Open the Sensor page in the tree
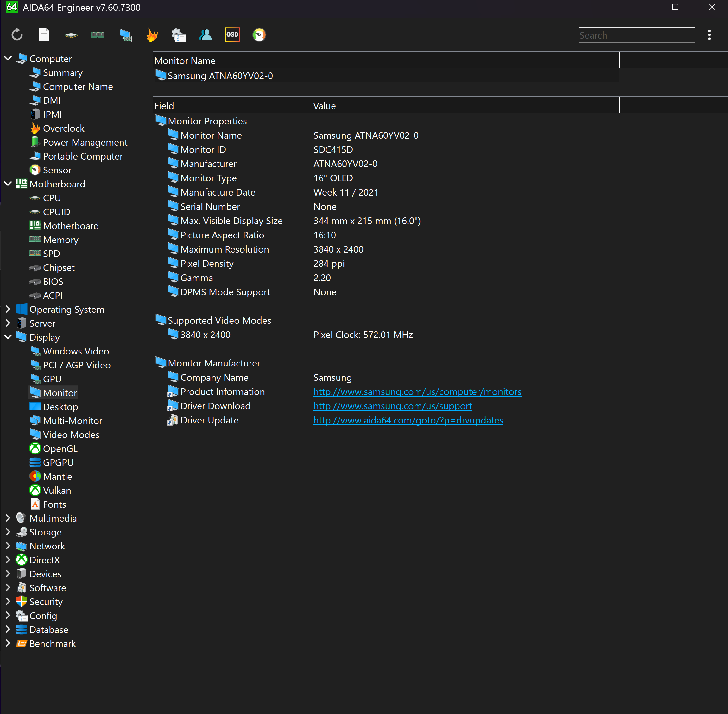Viewport: 728px width, 714px height. 57,170
